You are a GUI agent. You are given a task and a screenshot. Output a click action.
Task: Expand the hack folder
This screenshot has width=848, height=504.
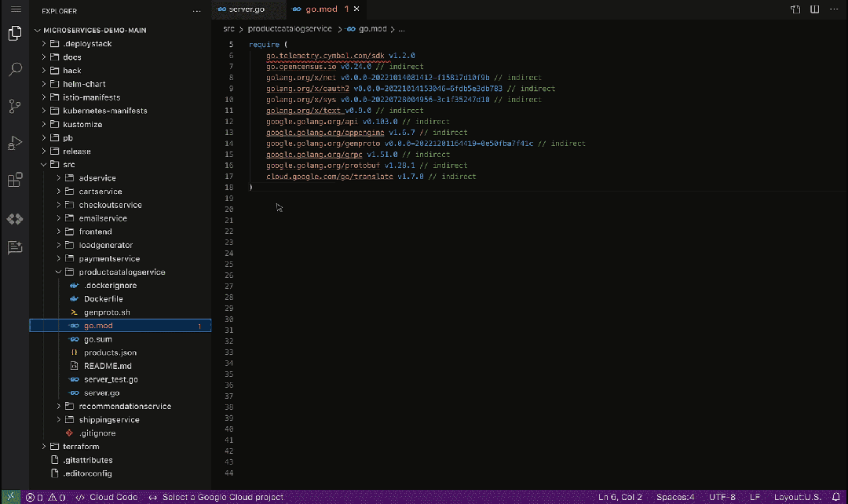[72, 71]
